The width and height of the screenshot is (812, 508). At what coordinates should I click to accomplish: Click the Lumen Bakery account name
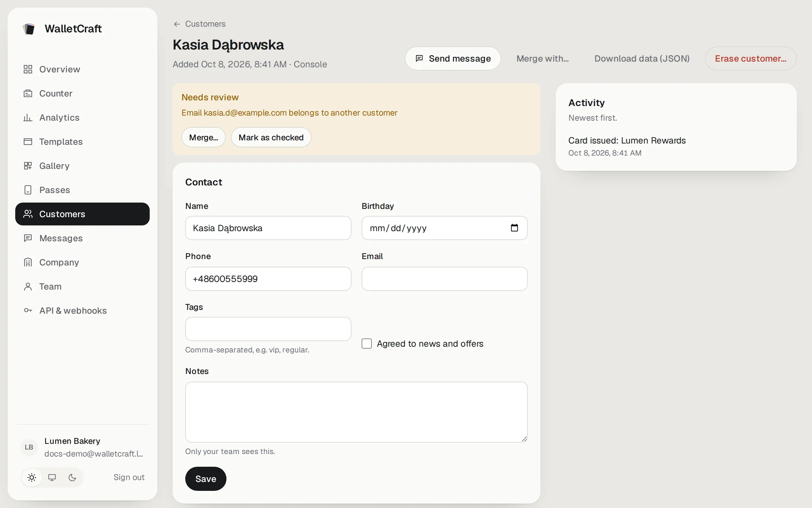point(72,441)
